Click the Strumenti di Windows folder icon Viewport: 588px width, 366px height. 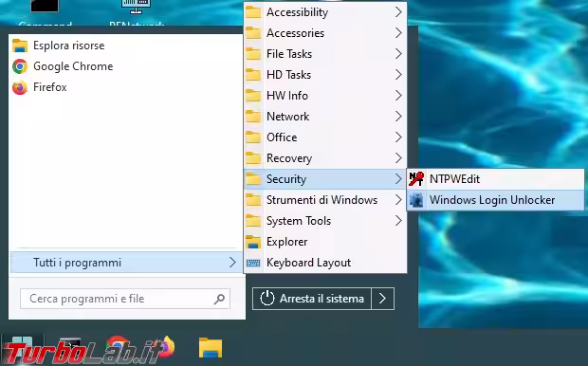pyautogui.click(x=253, y=200)
